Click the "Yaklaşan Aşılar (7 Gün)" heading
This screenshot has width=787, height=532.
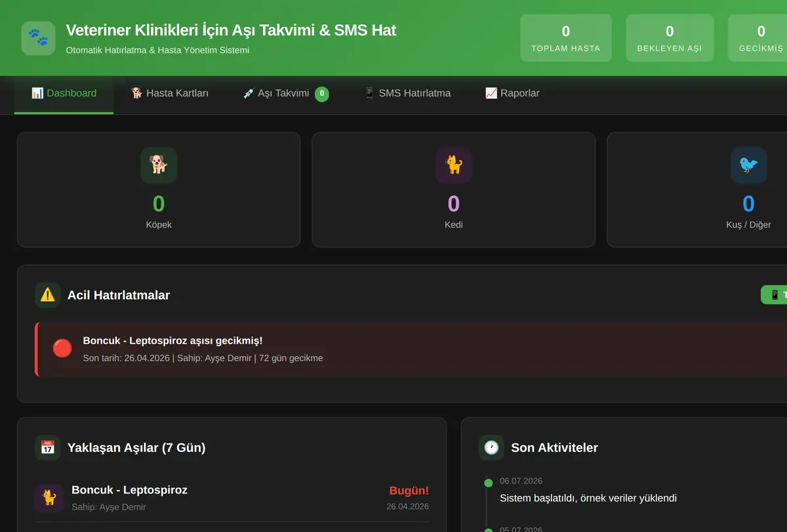(136, 447)
